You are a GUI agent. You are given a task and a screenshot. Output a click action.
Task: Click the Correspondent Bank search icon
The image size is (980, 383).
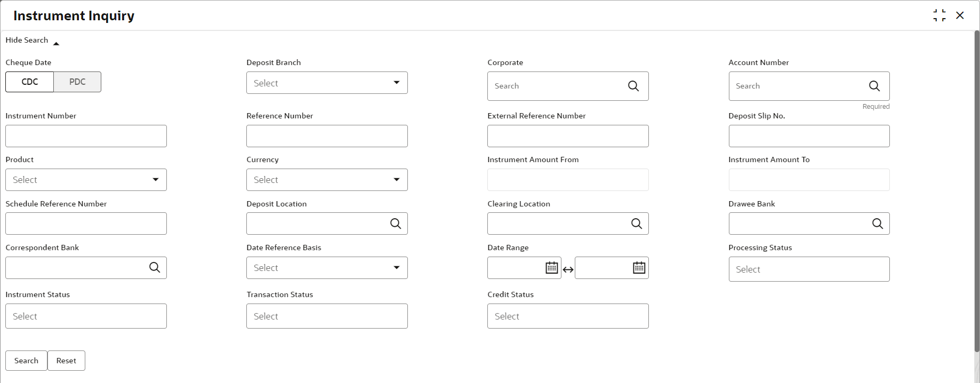coord(154,267)
